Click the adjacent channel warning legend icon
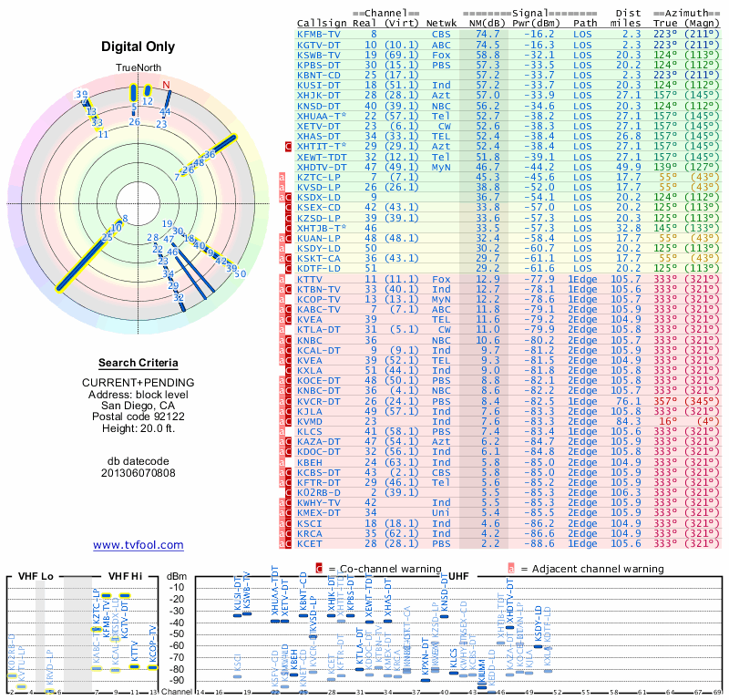The image size is (729, 700). tap(511, 569)
